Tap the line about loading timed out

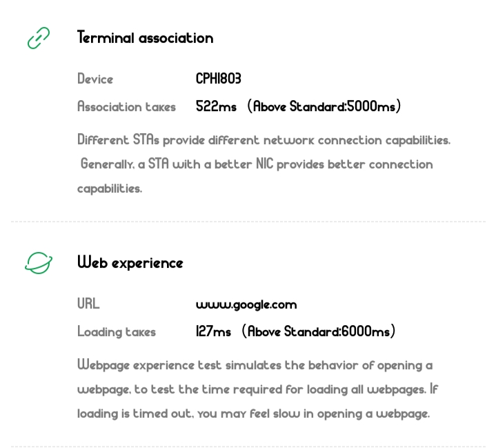coord(253,413)
